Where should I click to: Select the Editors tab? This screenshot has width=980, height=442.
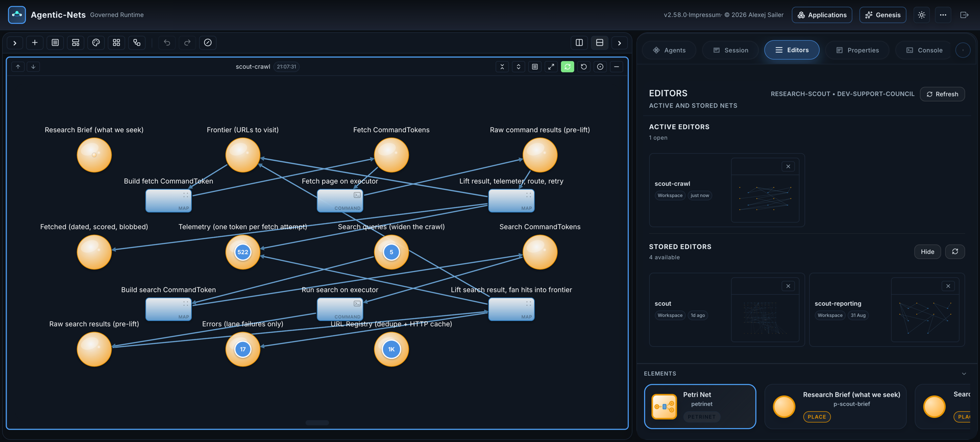(x=792, y=50)
